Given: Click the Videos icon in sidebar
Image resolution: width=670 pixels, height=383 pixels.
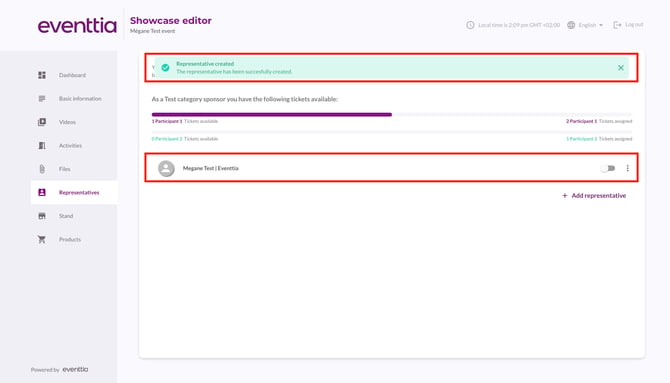Looking at the screenshot, I should [x=42, y=122].
